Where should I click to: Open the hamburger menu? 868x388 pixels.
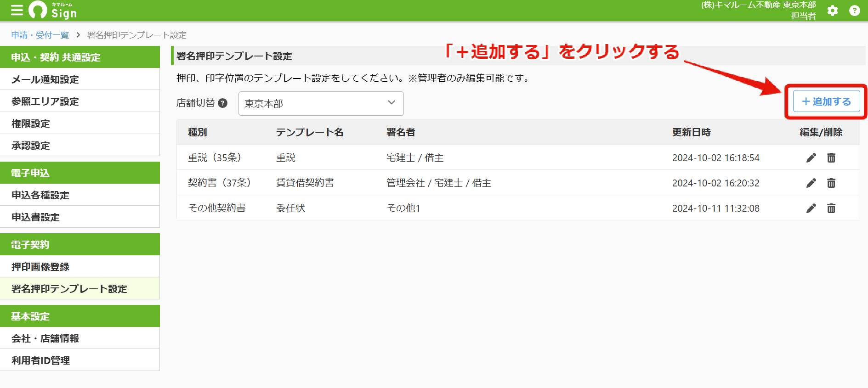(17, 10)
